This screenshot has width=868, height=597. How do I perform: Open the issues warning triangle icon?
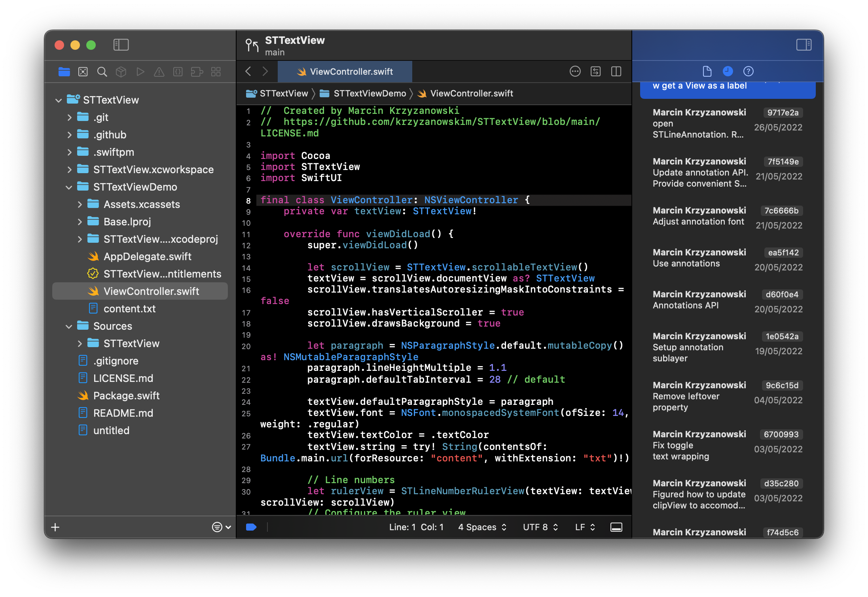pos(159,72)
